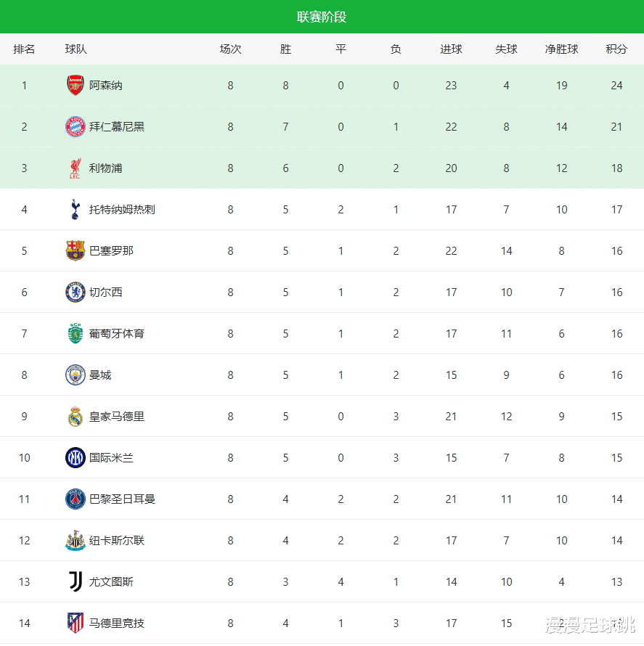Image resolution: width=644 pixels, height=646 pixels.
Task: Sort table by 积分 column header
Action: click(x=616, y=49)
